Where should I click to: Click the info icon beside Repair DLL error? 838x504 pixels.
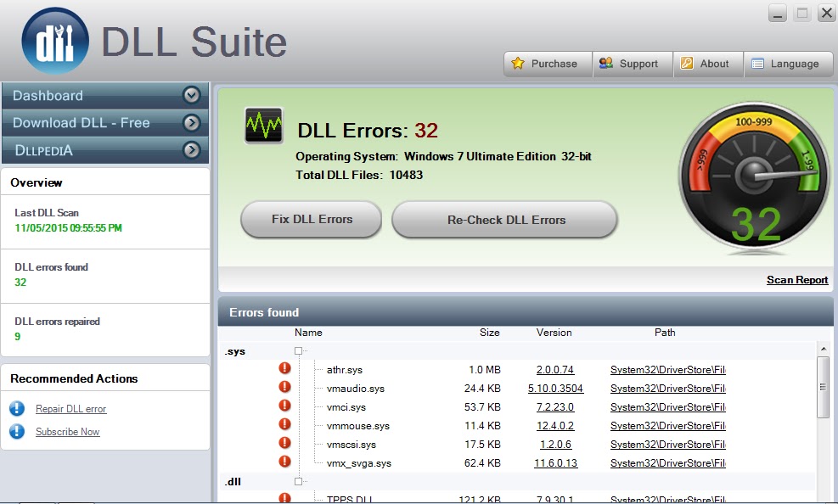17,408
